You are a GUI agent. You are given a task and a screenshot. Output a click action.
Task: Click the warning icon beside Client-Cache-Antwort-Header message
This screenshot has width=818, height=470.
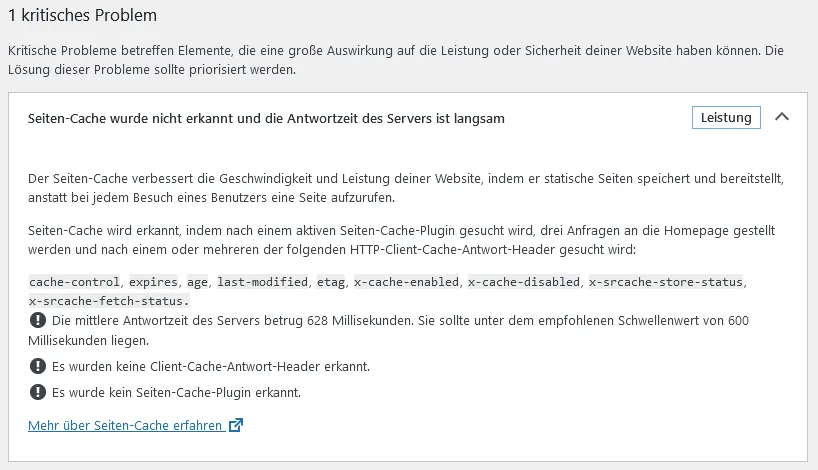click(x=38, y=366)
